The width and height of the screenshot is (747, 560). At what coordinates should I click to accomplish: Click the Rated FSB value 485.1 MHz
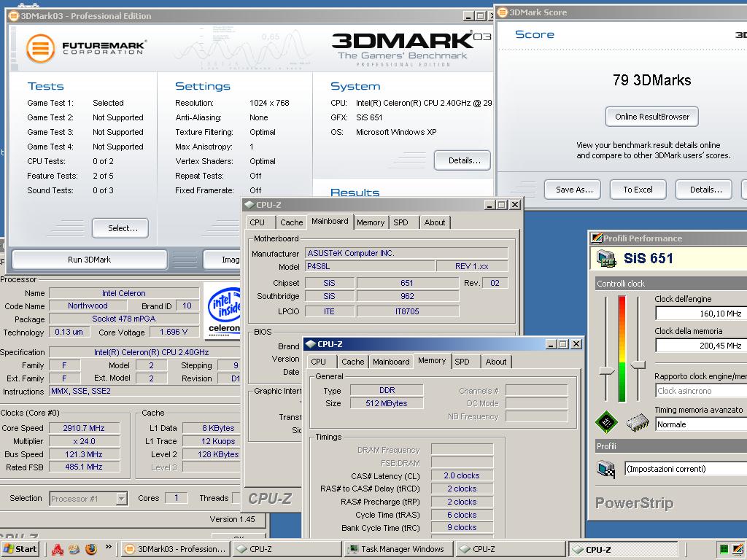(84, 467)
